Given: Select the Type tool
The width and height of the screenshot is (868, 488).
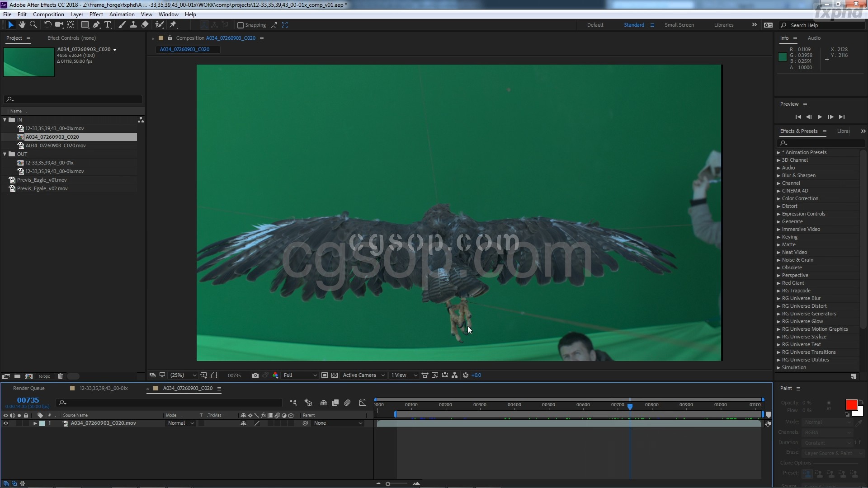Looking at the screenshot, I should pyautogui.click(x=108, y=25).
